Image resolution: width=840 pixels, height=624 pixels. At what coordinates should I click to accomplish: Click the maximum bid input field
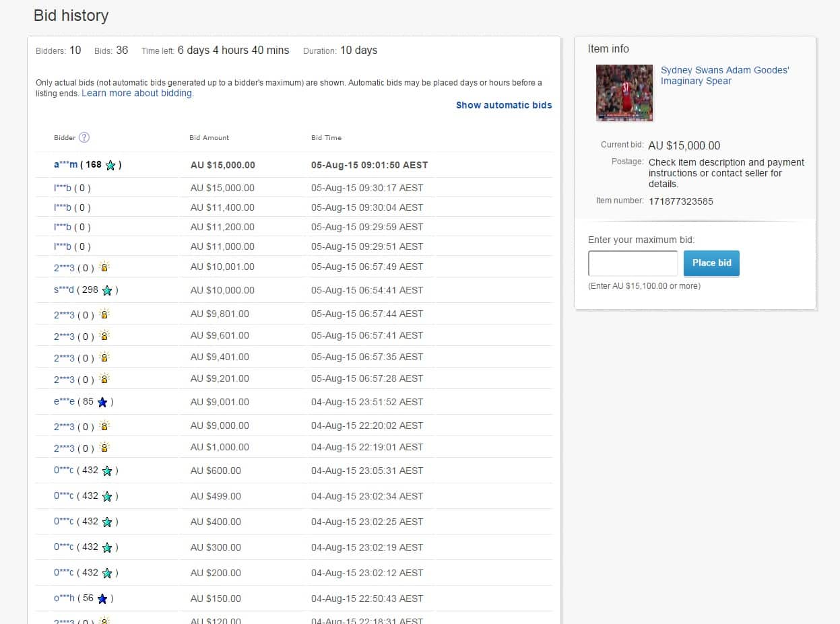tap(632, 263)
